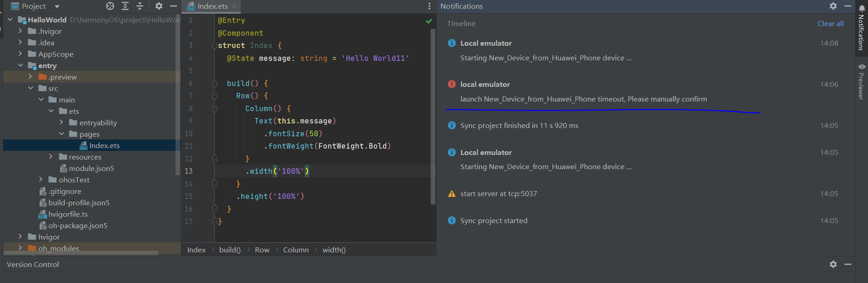Click the Version Control panel title
868x283 pixels.
point(33,264)
